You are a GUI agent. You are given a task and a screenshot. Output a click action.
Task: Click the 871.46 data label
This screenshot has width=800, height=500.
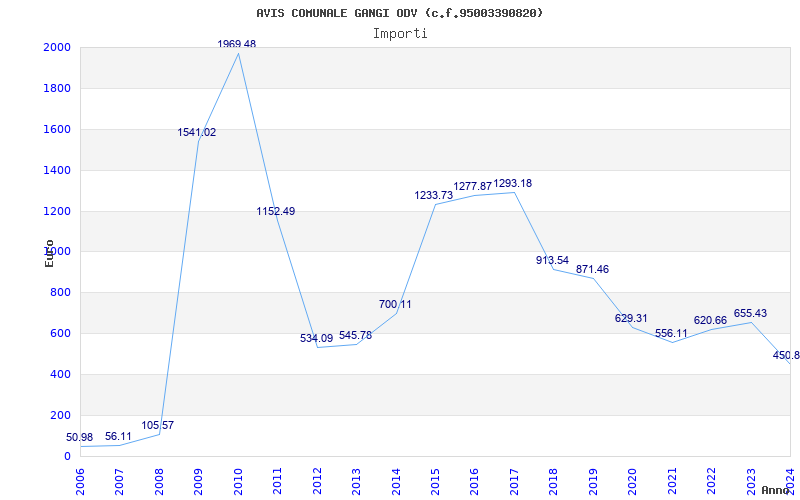pyautogui.click(x=592, y=269)
